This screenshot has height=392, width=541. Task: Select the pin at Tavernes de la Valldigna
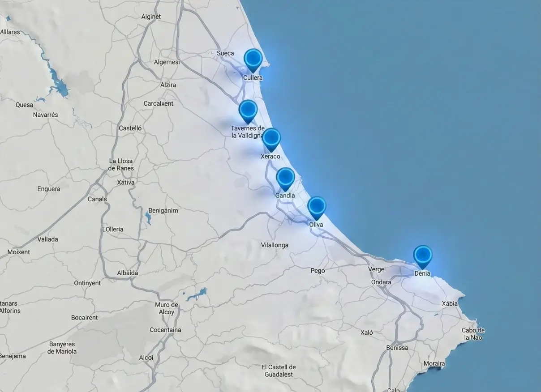point(248,110)
